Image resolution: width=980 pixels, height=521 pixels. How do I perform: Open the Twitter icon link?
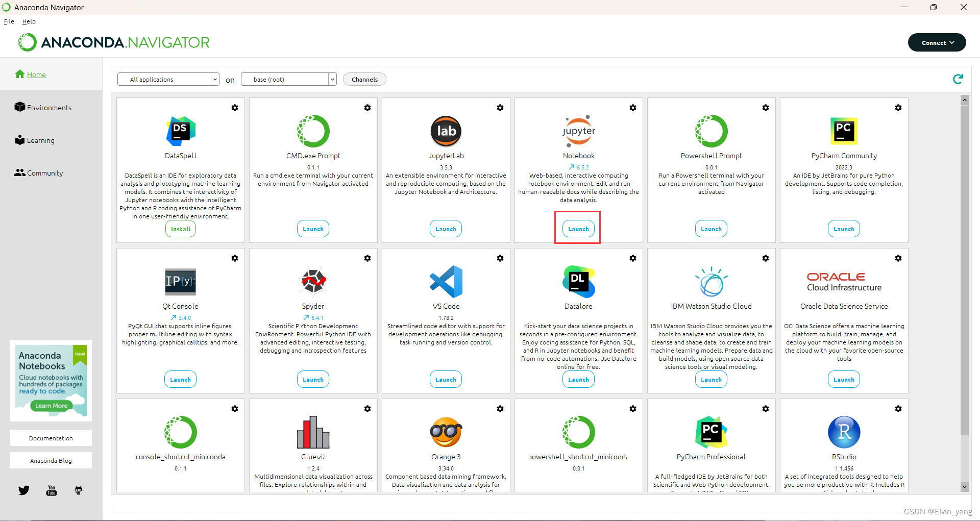(24, 490)
